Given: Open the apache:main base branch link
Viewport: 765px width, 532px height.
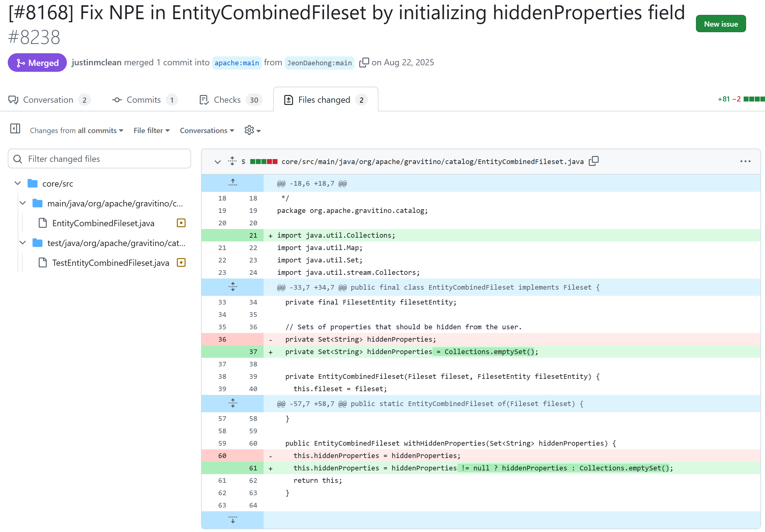Looking at the screenshot, I should tap(237, 63).
